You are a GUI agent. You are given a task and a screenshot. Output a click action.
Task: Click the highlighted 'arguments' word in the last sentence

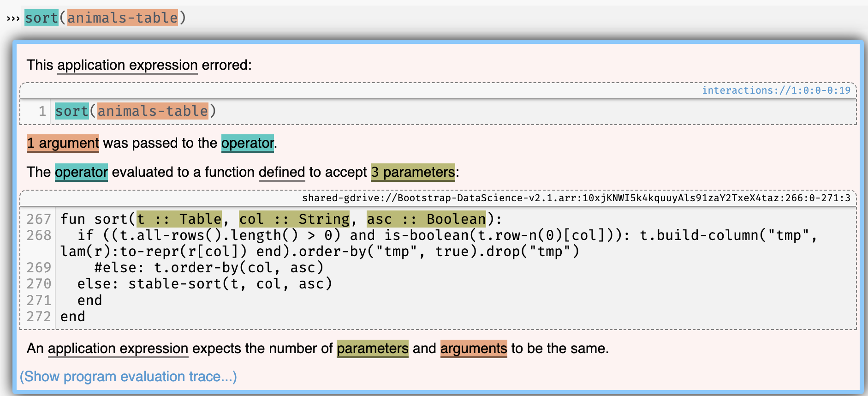[474, 348]
